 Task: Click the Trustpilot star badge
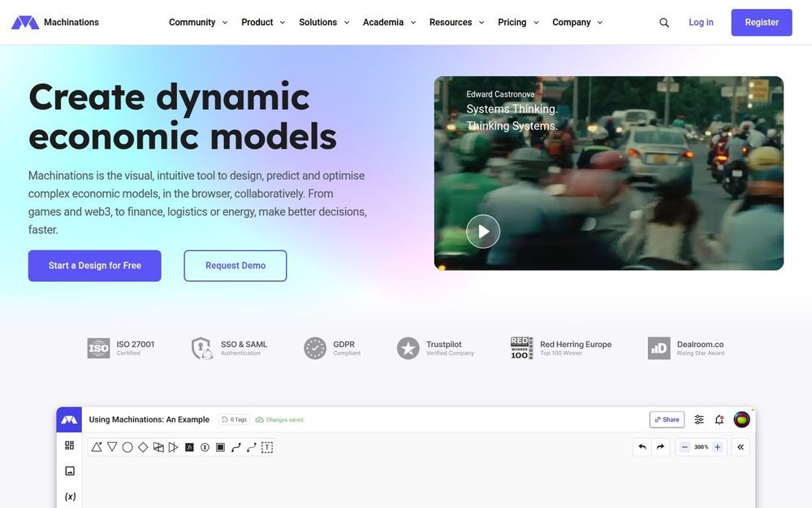435,348
